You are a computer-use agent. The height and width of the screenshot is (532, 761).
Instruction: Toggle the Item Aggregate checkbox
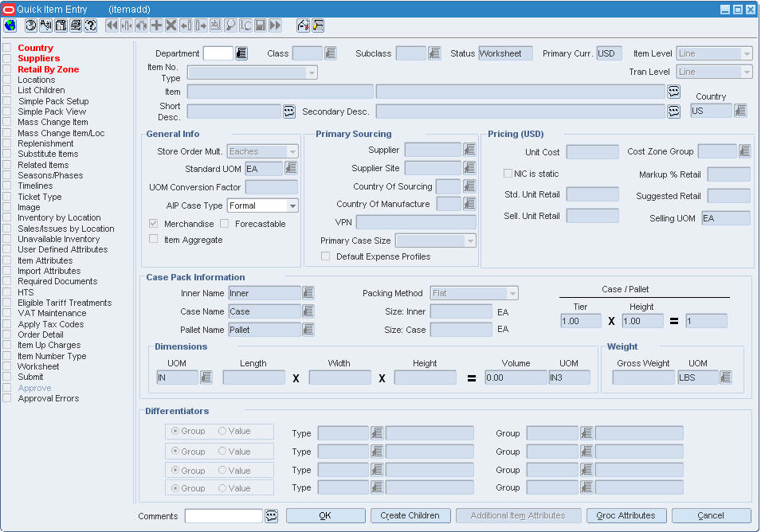(154, 239)
